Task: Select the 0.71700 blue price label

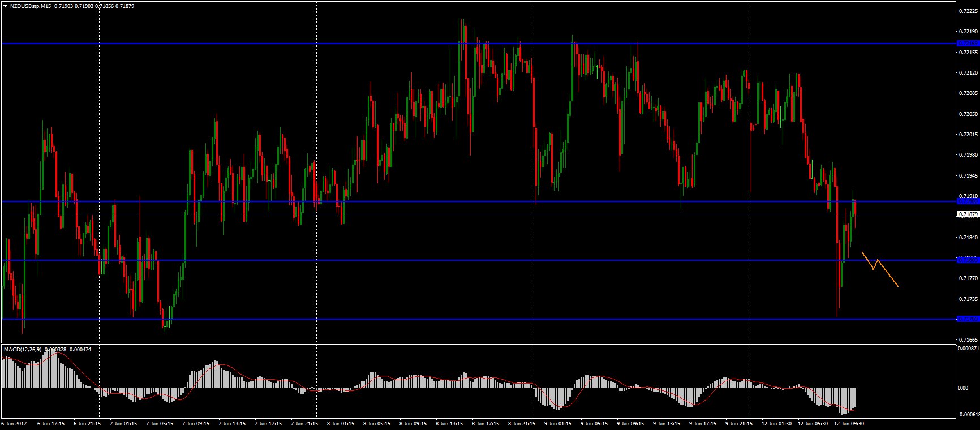Action: click(967, 319)
